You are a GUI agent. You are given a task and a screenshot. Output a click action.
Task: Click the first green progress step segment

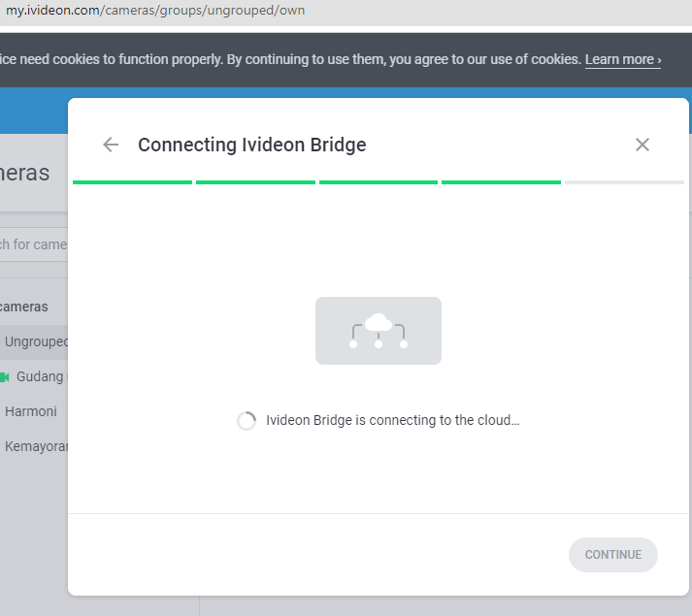coord(132,182)
